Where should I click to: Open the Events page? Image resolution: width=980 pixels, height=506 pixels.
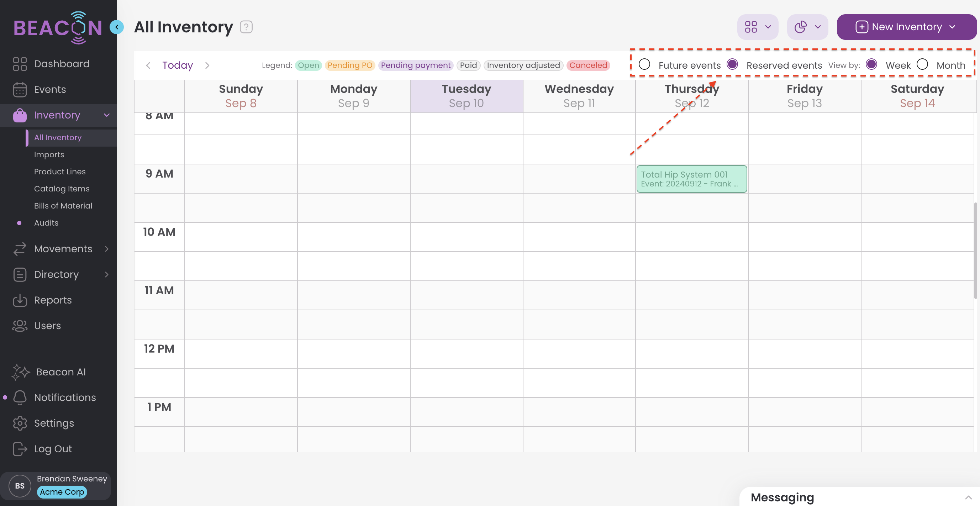(x=50, y=89)
